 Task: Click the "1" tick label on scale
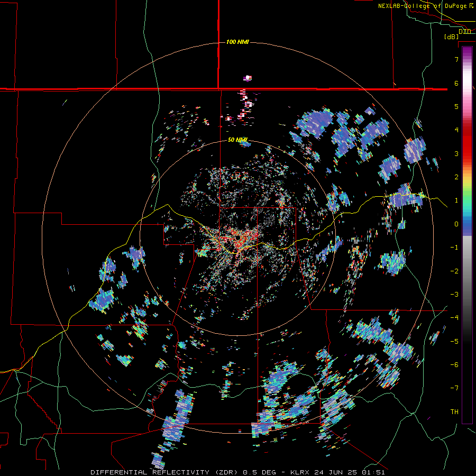[456, 200]
